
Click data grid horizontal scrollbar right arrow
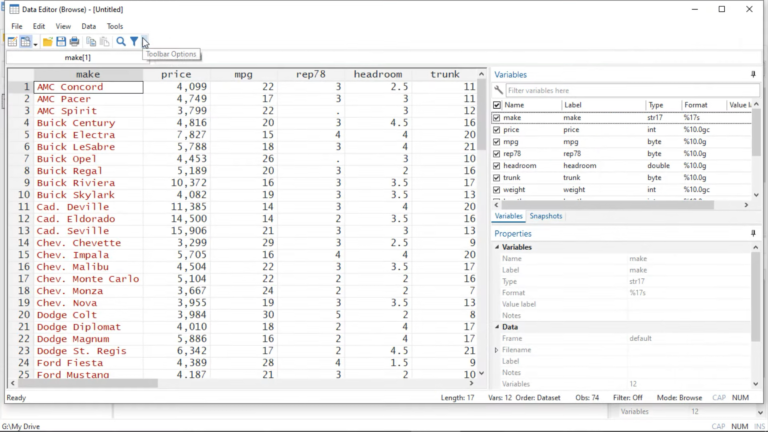[472, 384]
